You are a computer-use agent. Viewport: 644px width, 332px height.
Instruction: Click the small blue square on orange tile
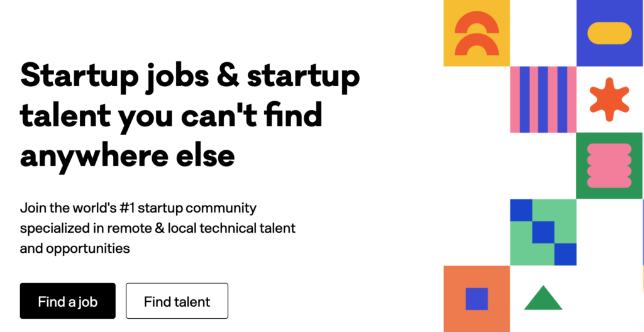(477, 299)
